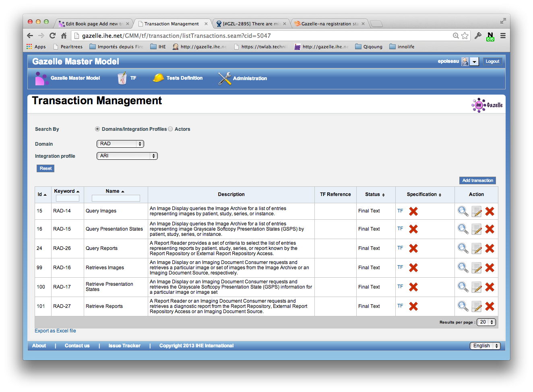Delete transaction RAD-26 in Action column

[x=490, y=248]
